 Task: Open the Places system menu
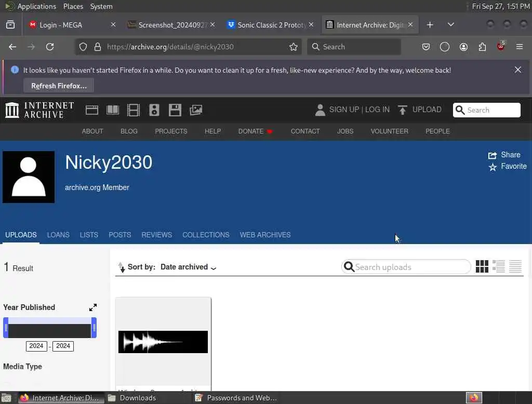(73, 6)
